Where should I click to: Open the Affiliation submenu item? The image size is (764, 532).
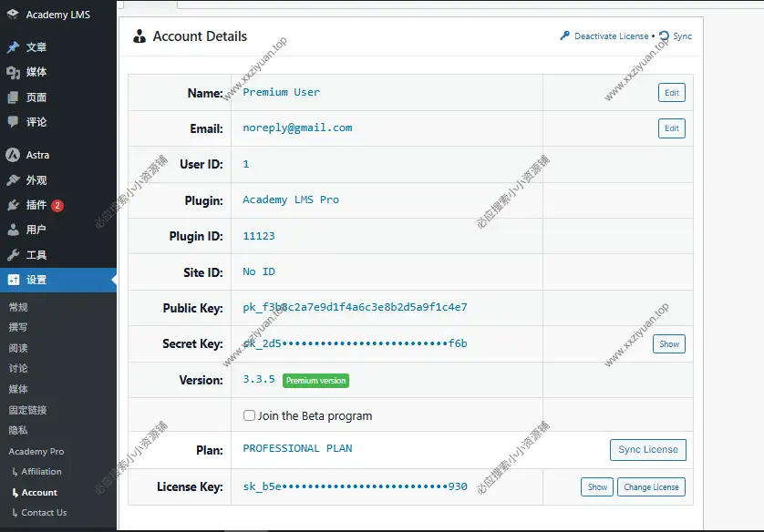tap(41, 472)
